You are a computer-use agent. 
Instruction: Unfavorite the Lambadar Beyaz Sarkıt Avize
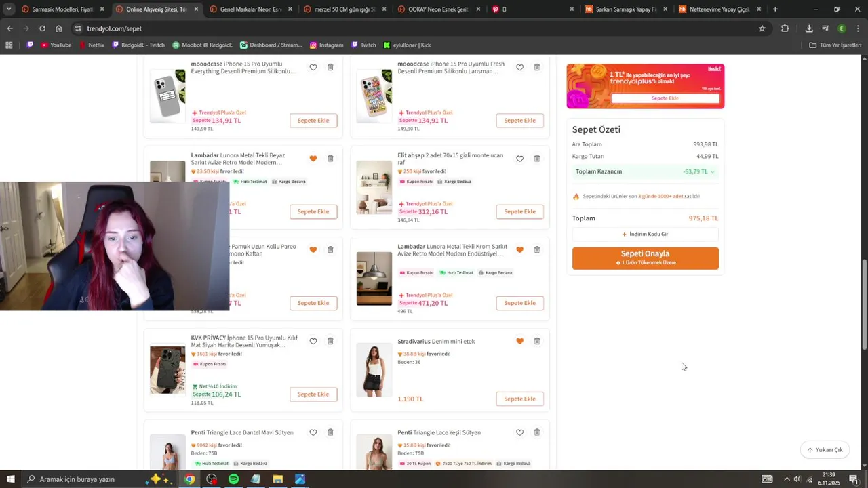point(313,159)
